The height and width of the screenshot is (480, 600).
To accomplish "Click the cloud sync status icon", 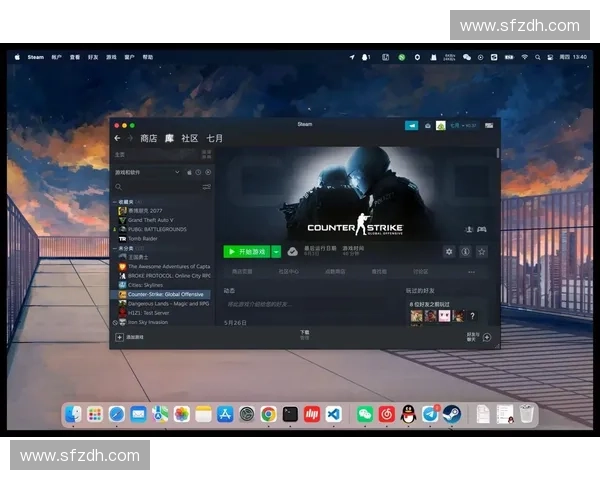I will click(292, 252).
